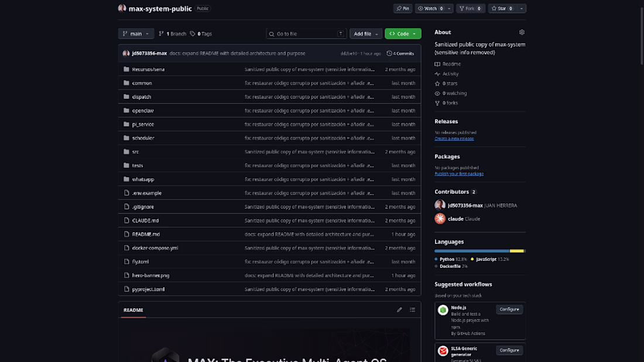Click Create a new release link
The height and width of the screenshot is (362, 644).
click(x=454, y=139)
